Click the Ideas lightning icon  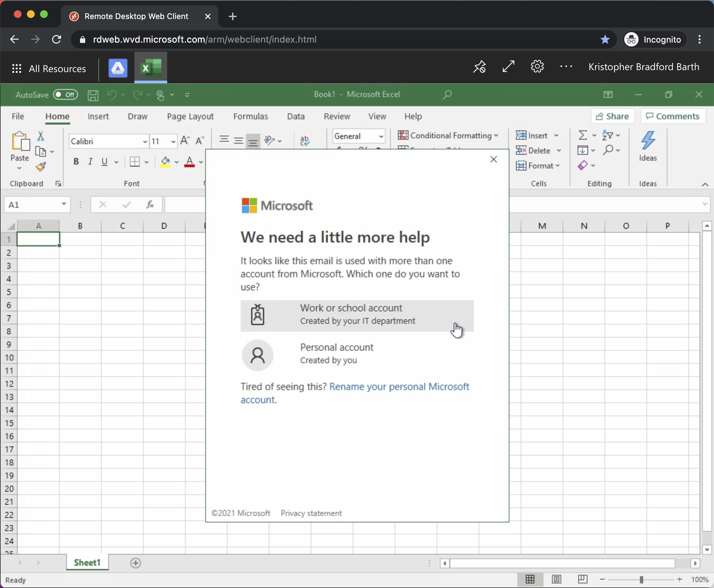pyautogui.click(x=648, y=140)
